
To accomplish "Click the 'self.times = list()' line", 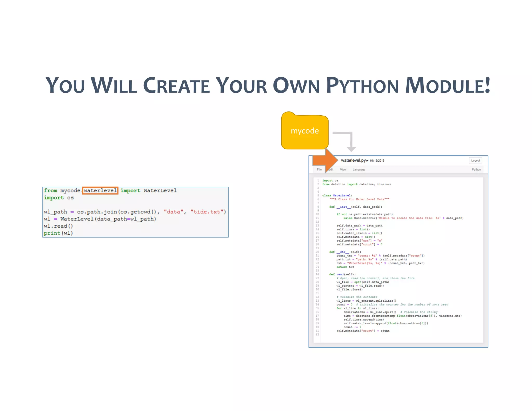I will [x=353, y=229].
